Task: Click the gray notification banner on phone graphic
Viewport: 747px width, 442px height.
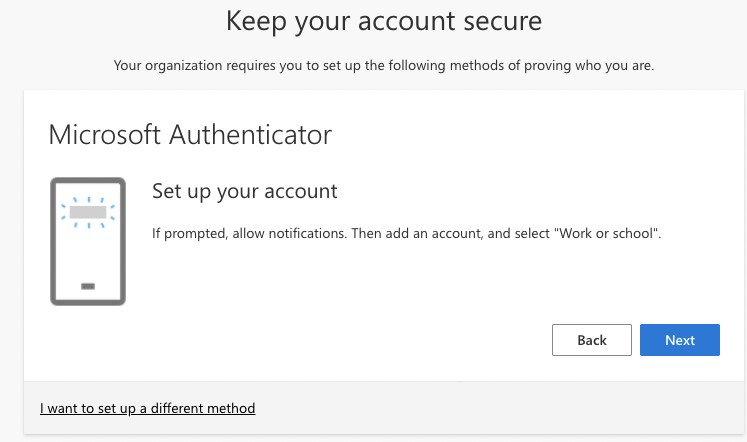Action: 88,212
